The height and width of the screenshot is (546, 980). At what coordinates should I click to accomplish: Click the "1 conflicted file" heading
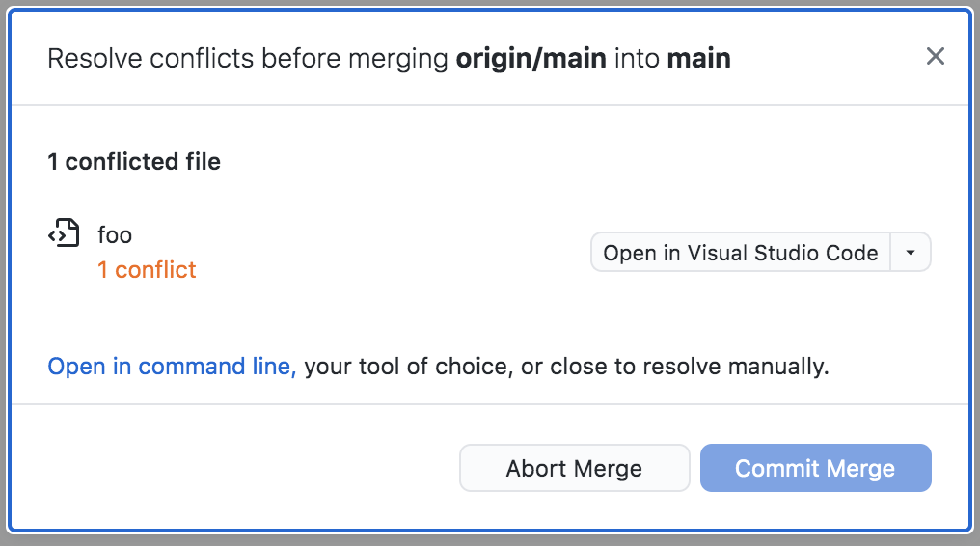(134, 162)
